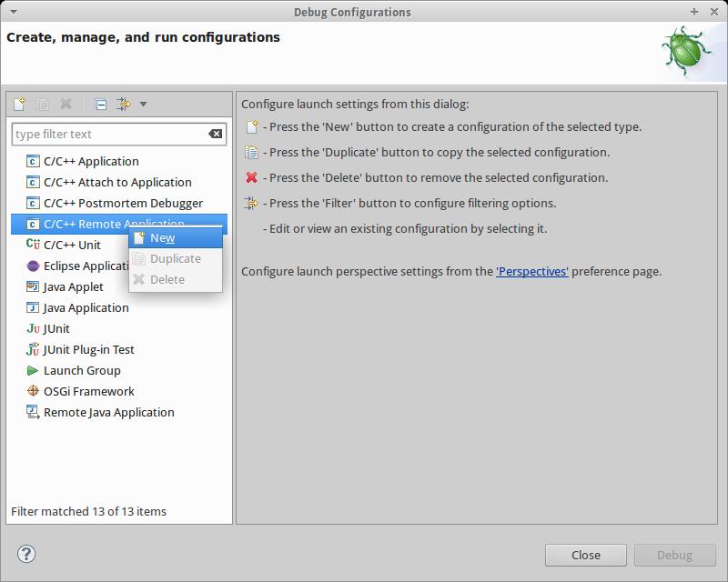The height and width of the screenshot is (582, 728).
Task: Click the OSGi Framework icon
Action: coord(33,391)
